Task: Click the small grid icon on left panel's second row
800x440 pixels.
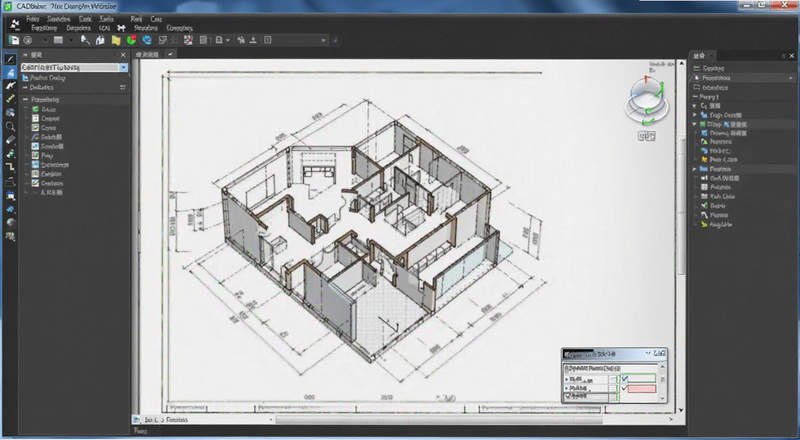Action: (x=122, y=87)
